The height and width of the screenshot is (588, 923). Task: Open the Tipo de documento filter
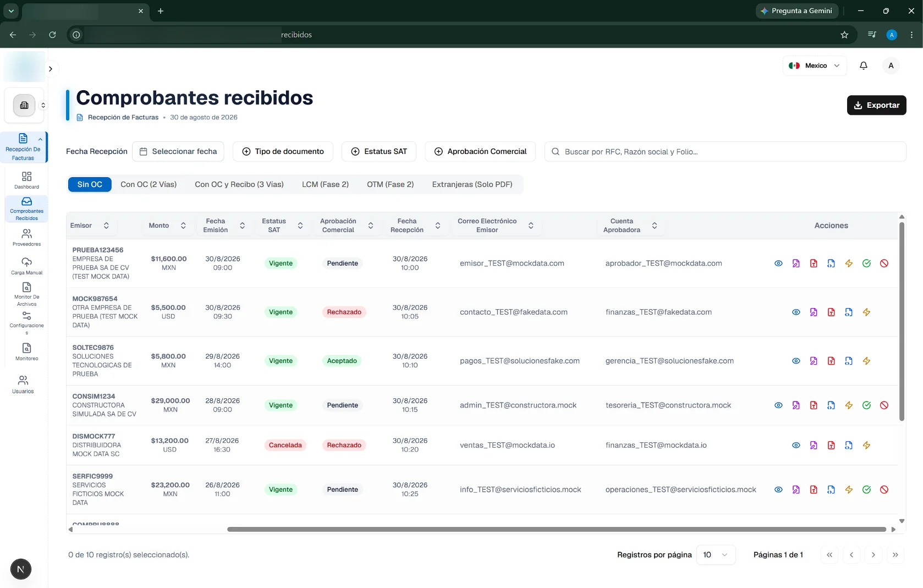pyautogui.click(x=283, y=152)
